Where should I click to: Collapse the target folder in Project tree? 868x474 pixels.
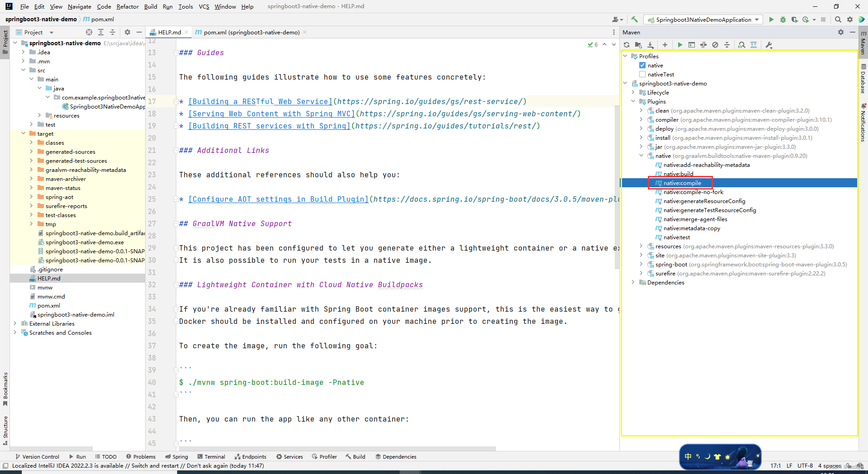click(23, 133)
